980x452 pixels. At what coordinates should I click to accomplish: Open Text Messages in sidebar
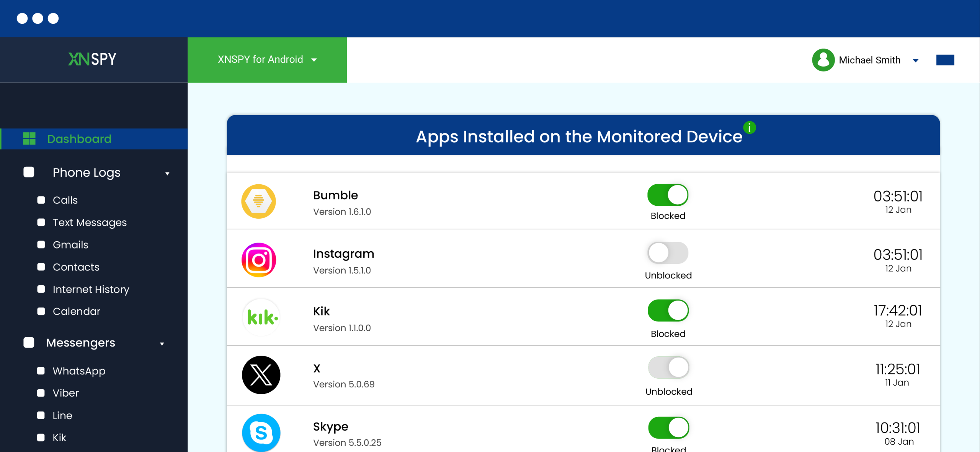90,222
